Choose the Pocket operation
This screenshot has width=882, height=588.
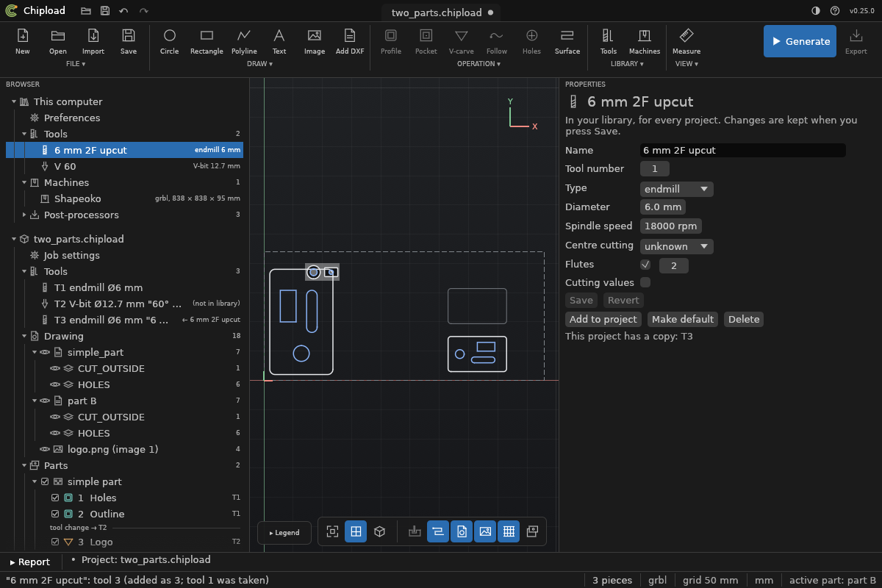(x=426, y=41)
